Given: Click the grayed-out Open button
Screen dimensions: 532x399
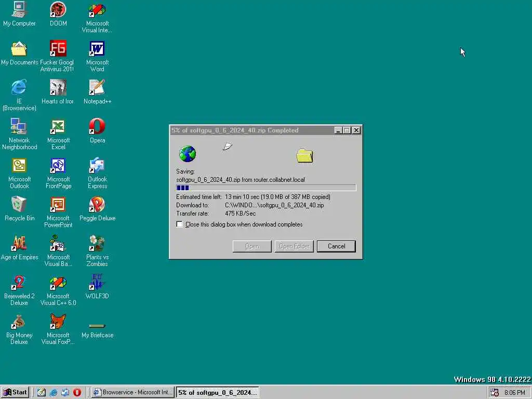Looking at the screenshot, I should pyautogui.click(x=252, y=246).
